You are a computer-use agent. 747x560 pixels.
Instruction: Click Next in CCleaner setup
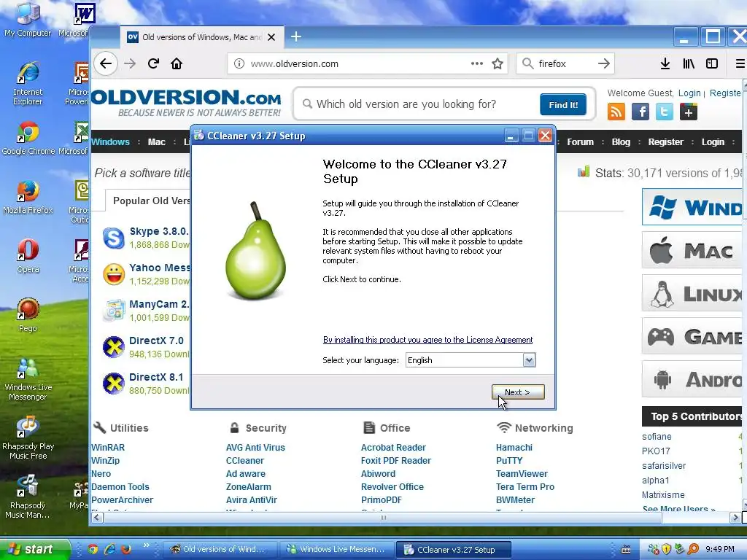pos(518,392)
